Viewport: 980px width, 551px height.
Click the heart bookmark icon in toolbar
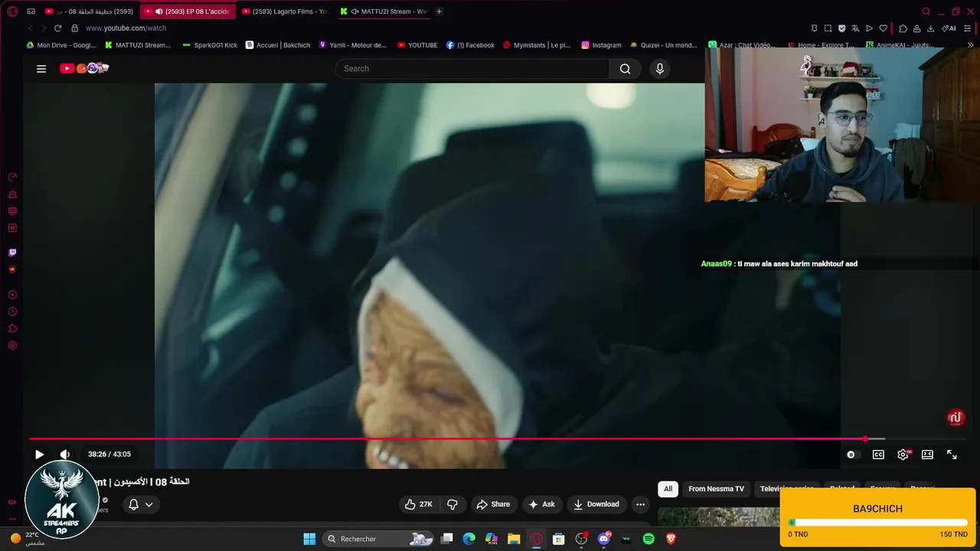point(883,28)
